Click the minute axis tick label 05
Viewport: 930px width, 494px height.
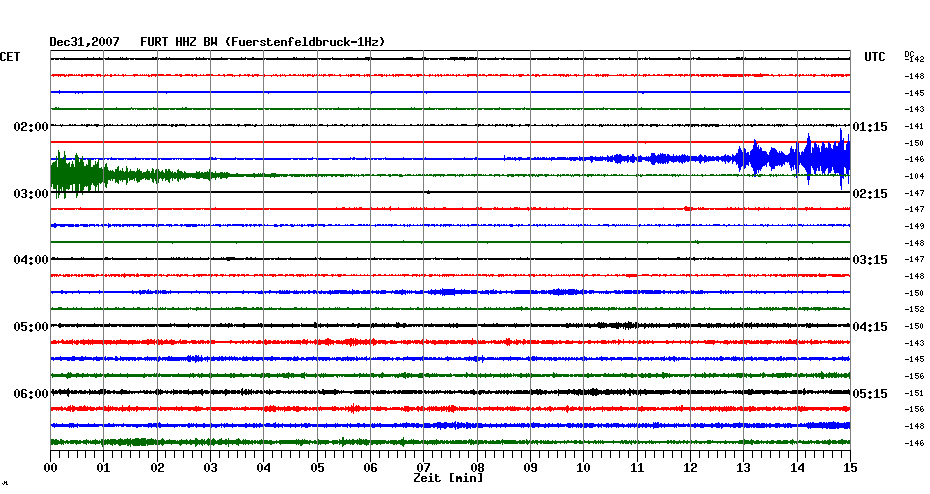coord(317,468)
